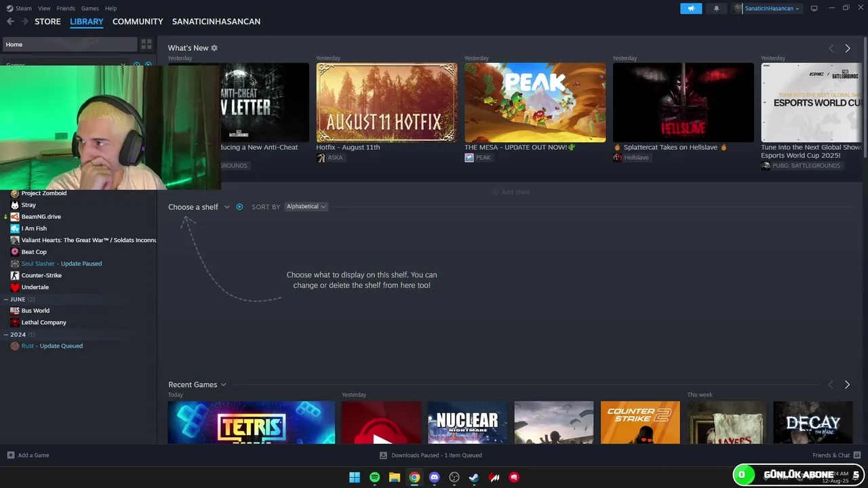This screenshot has width=868, height=488.
Task: Open OBS Studio from the taskbar
Action: pos(454,477)
